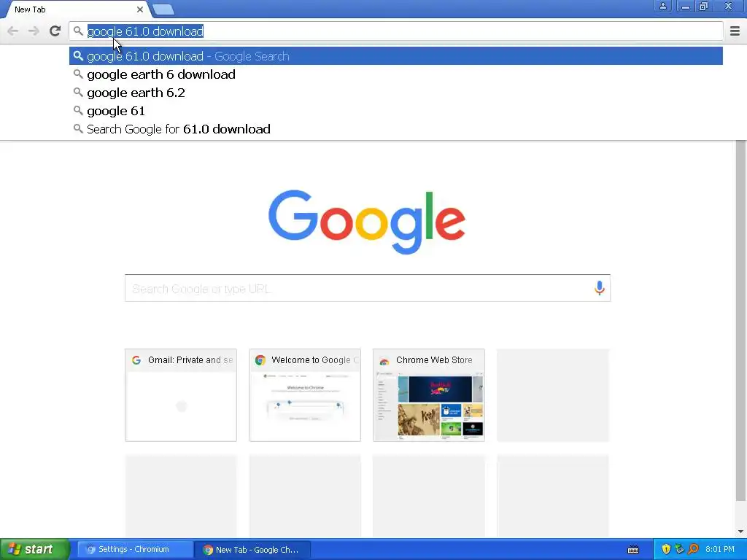Focus the Search Google or type URL box
The height and width of the screenshot is (560, 747).
[x=368, y=288]
